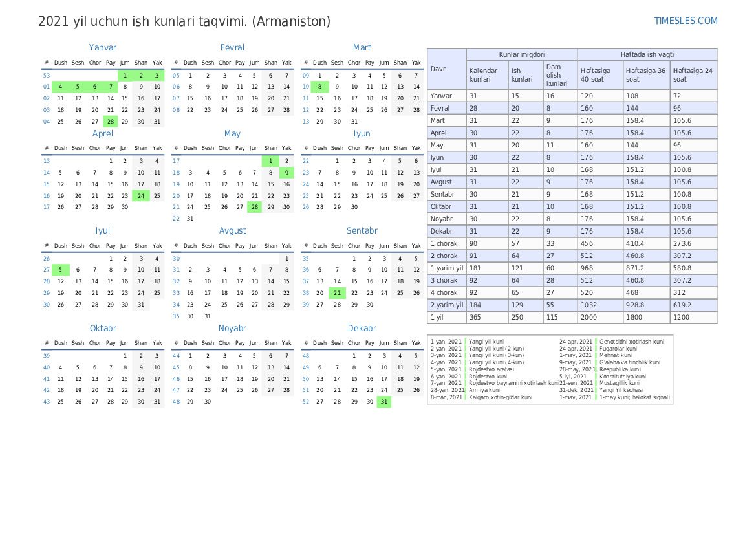
Task: Click highlighted holiday 9 in May
Action: pos(286,173)
